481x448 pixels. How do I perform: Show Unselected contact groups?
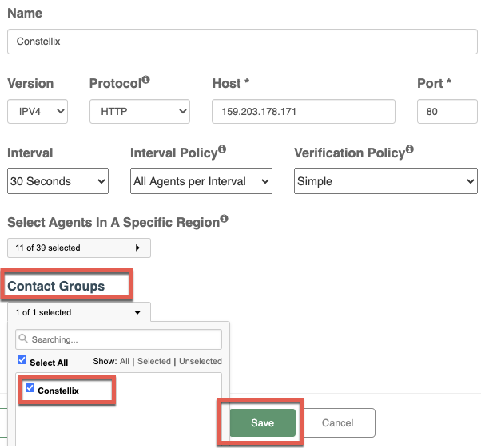[x=201, y=361]
